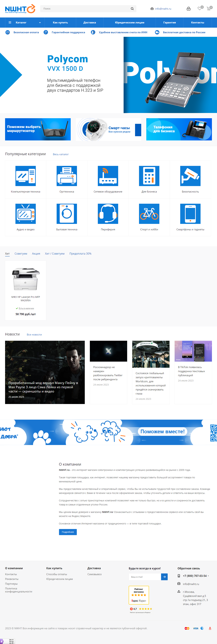Click the info@nwht.ru link in header
Image resolution: width=217 pixels, height=644 pixels.
163,9
